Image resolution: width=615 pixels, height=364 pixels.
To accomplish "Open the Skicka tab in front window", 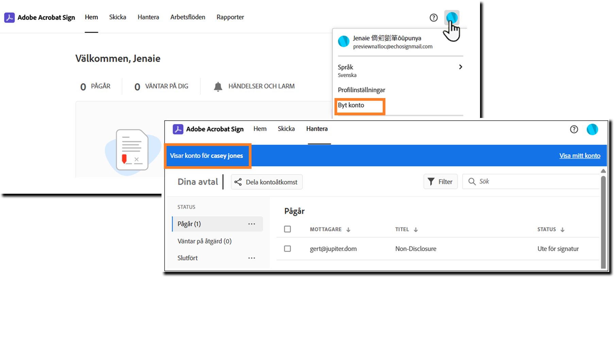I will click(x=286, y=129).
